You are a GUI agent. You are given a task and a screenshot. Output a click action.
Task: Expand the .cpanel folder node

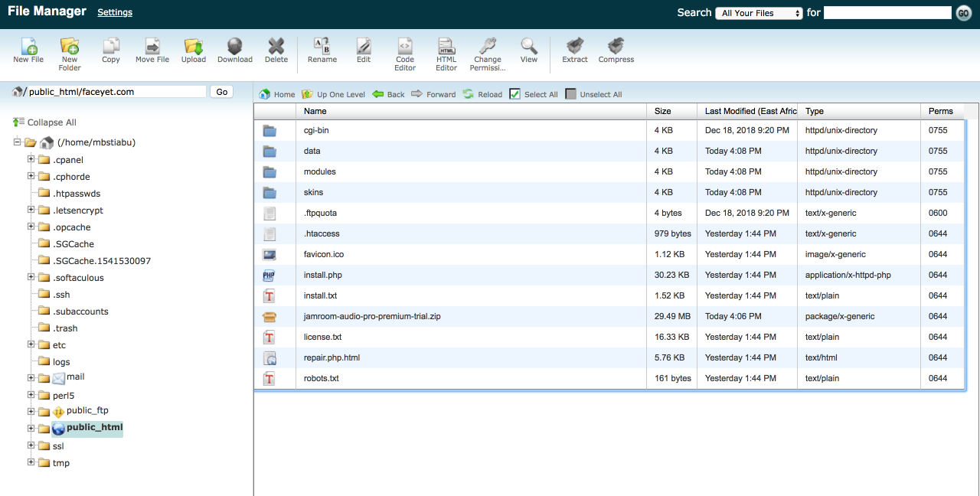31,159
